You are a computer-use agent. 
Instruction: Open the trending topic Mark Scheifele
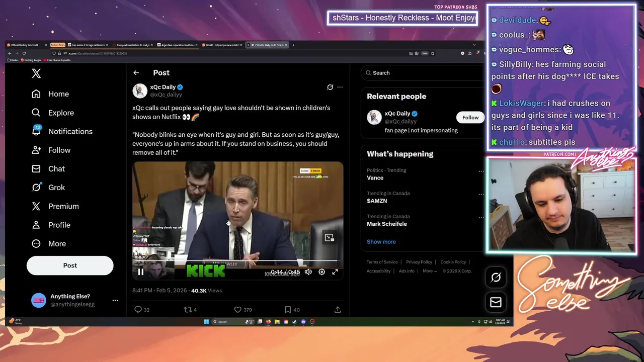(x=387, y=224)
